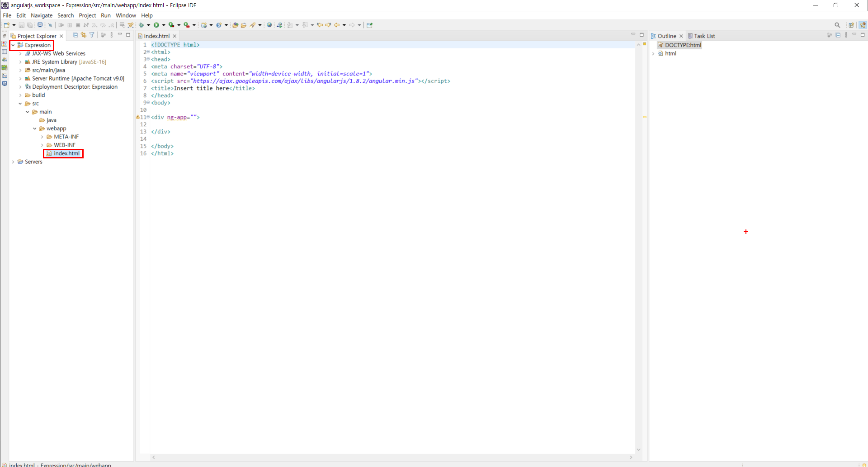The width and height of the screenshot is (868, 467).
Task: Click the Open Task pin icon at toolbar end
Action: [x=369, y=25]
